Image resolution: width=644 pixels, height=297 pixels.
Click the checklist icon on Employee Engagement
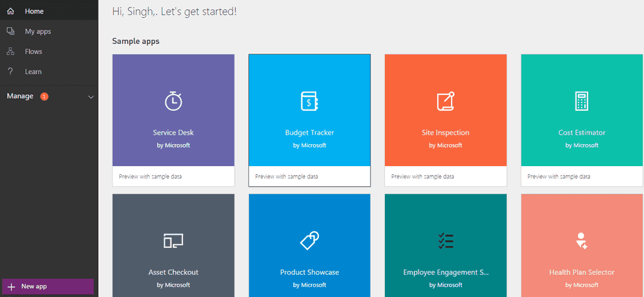point(445,240)
